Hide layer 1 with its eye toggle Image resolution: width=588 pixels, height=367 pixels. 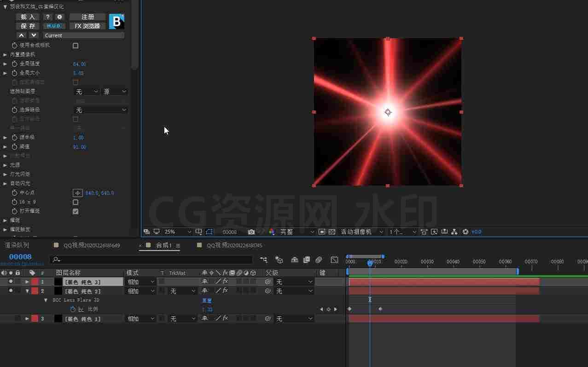click(11, 281)
